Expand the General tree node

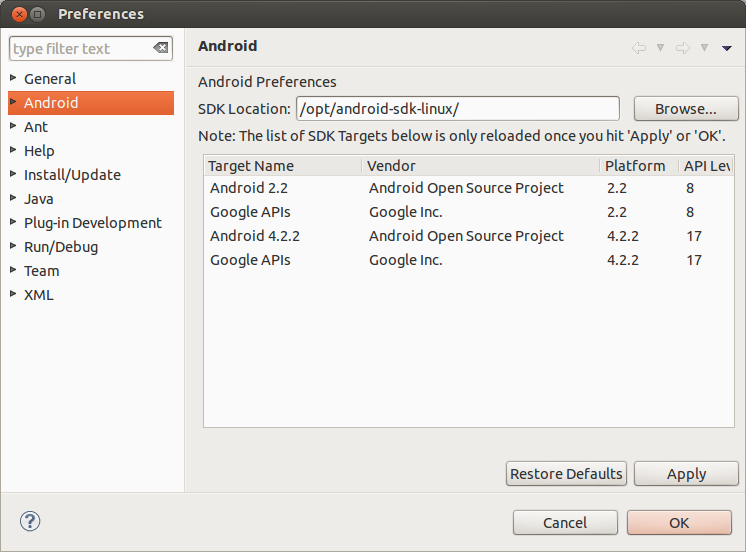pyautogui.click(x=13, y=78)
